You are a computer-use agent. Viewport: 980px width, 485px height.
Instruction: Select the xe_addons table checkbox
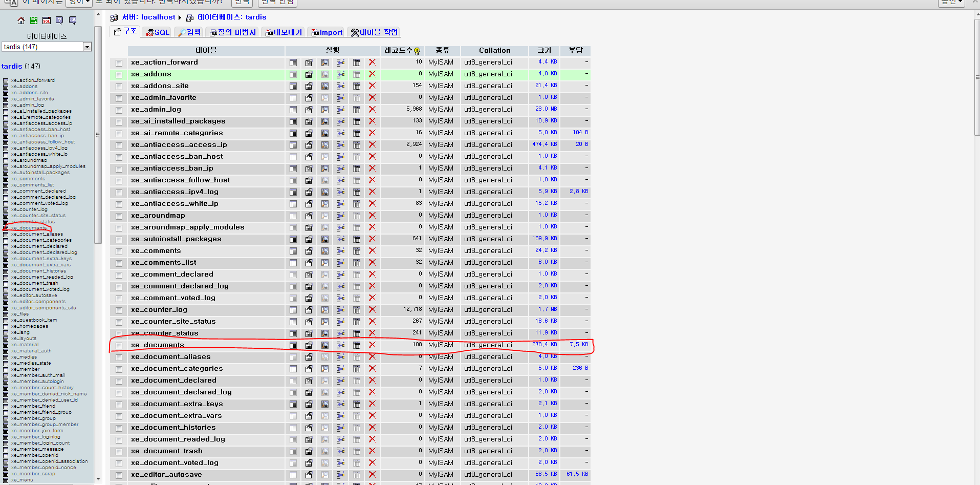(x=118, y=74)
